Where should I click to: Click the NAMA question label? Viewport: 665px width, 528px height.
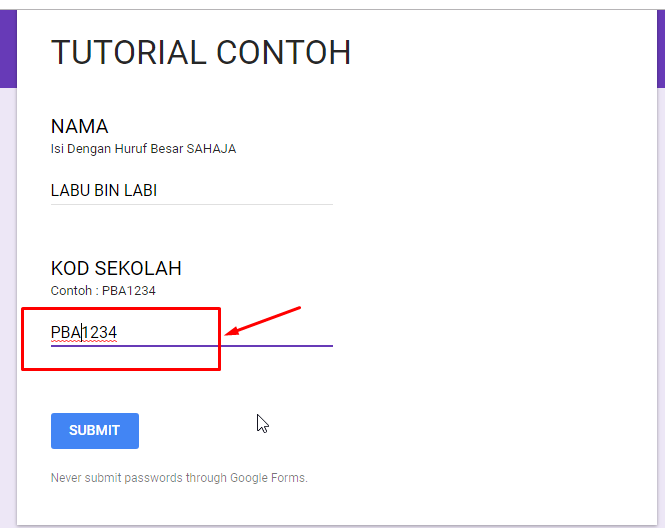[x=80, y=127]
